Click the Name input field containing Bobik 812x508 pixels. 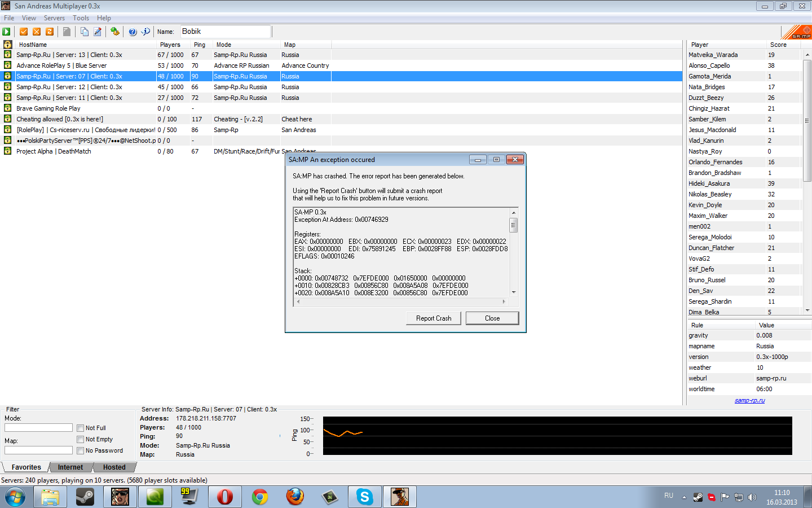tap(225, 32)
